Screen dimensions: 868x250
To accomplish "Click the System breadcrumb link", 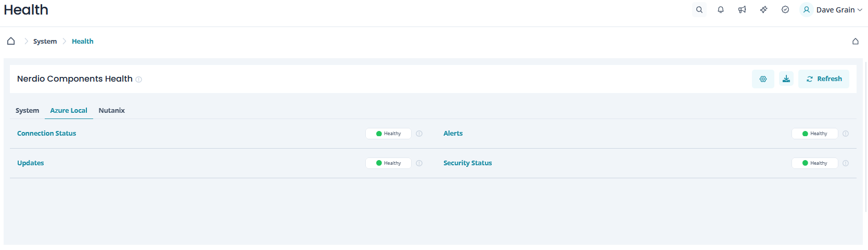I will [45, 41].
